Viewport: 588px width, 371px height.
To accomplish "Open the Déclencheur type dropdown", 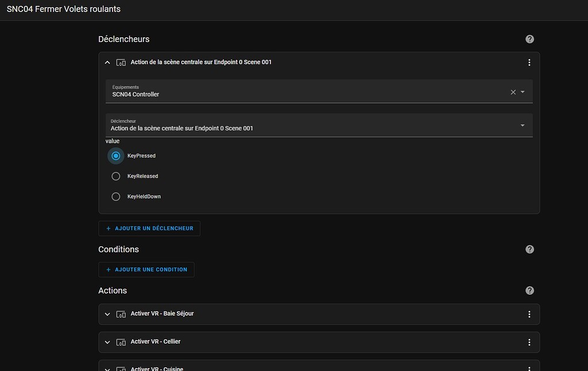I will 523,125.
